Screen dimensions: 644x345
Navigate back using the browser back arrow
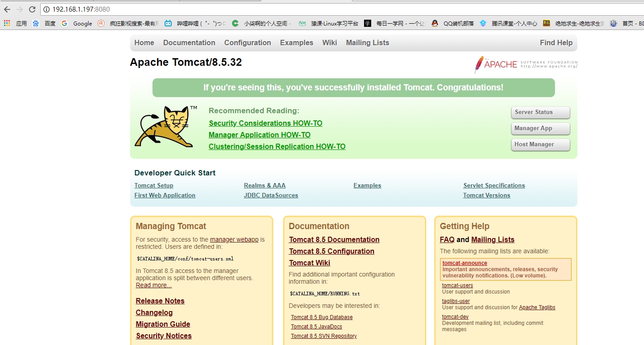[8, 9]
